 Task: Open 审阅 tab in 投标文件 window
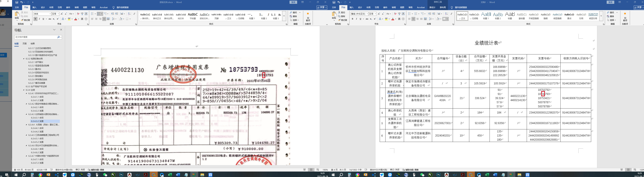coord(76,7)
